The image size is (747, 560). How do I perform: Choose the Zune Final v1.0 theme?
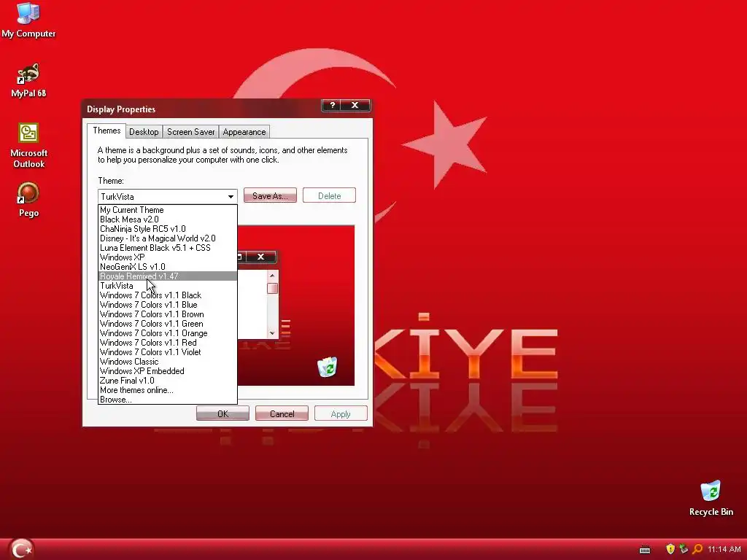(168, 381)
